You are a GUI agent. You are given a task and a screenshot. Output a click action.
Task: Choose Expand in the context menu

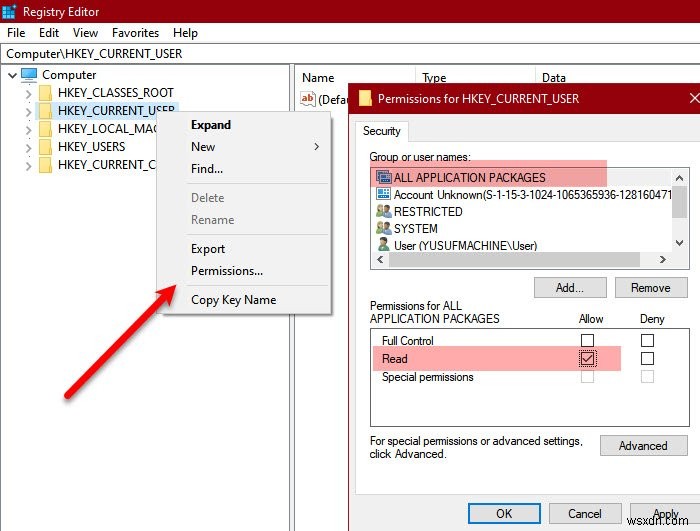coord(245,125)
